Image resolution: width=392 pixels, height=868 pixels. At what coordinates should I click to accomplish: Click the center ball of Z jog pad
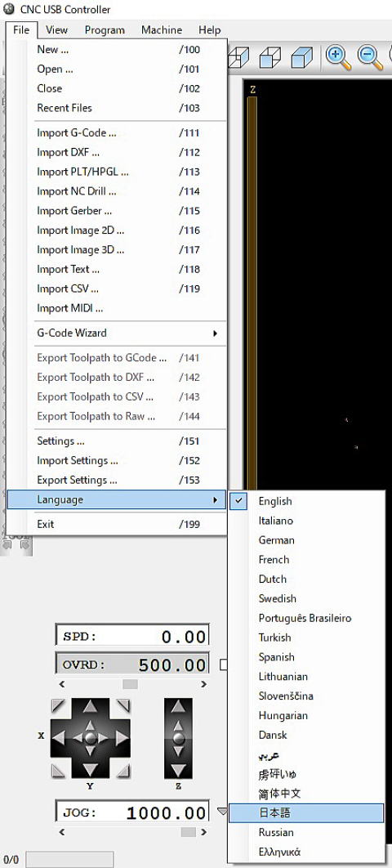pyautogui.click(x=178, y=738)
